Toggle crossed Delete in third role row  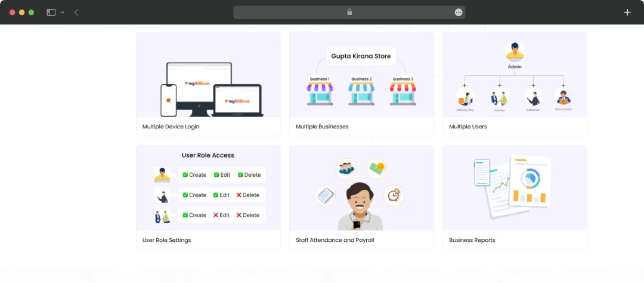coord(239,215)
